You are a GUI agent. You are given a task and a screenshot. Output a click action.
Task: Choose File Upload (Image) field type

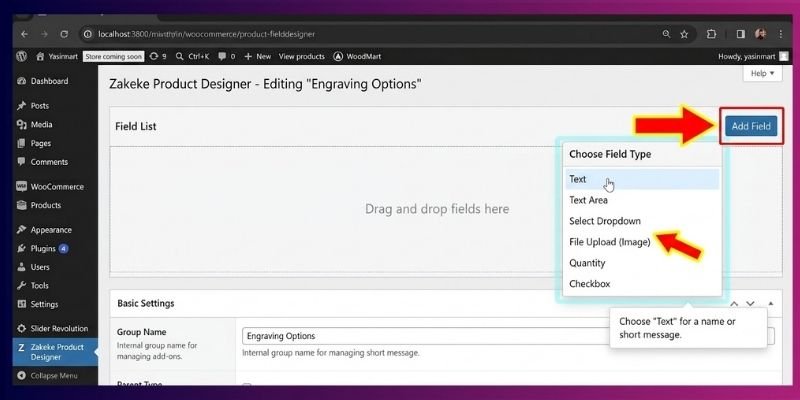click(x=642, y=242)
